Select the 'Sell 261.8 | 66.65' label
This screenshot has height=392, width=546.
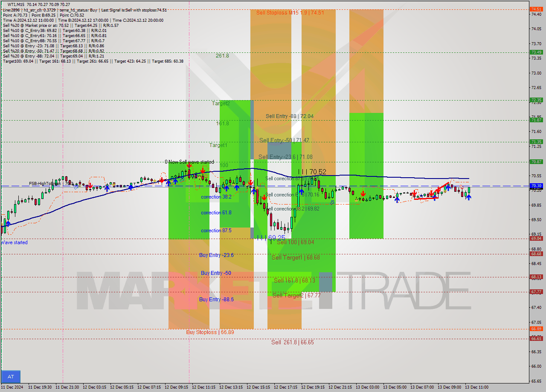pyautogui.click(x=293, y=342)
